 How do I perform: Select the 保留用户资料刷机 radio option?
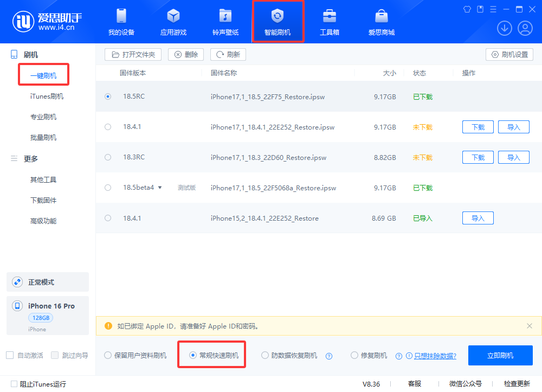click(108, 356)
